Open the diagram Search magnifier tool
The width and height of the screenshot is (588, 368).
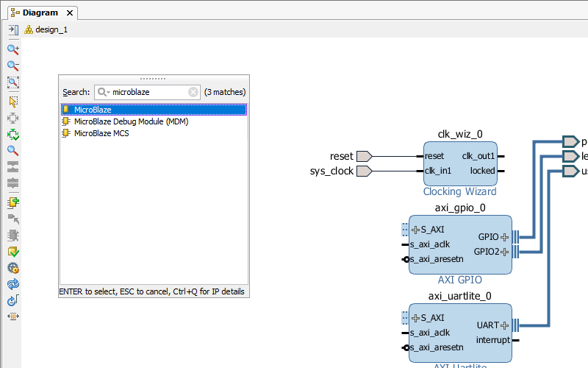[x=13, y=151]
